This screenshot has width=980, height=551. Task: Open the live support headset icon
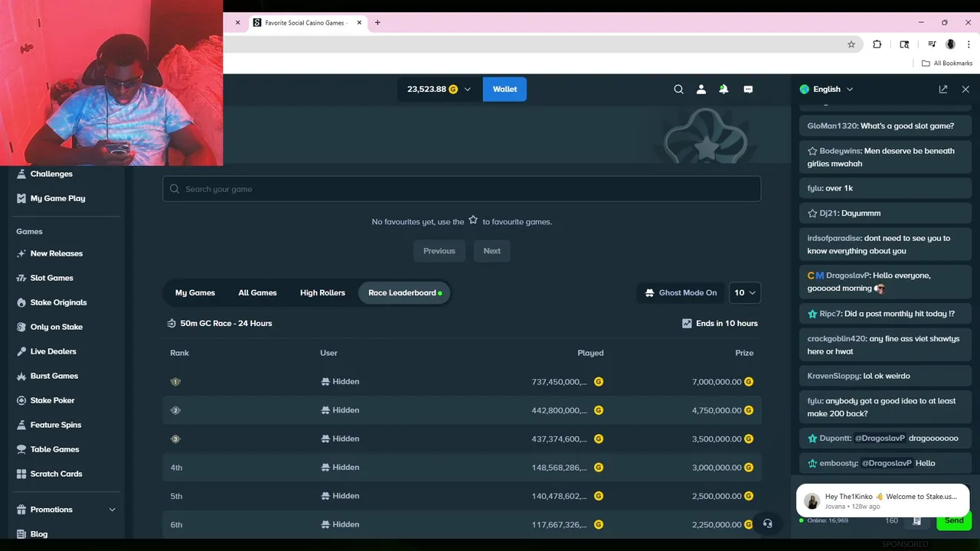[x=767, y=523]
